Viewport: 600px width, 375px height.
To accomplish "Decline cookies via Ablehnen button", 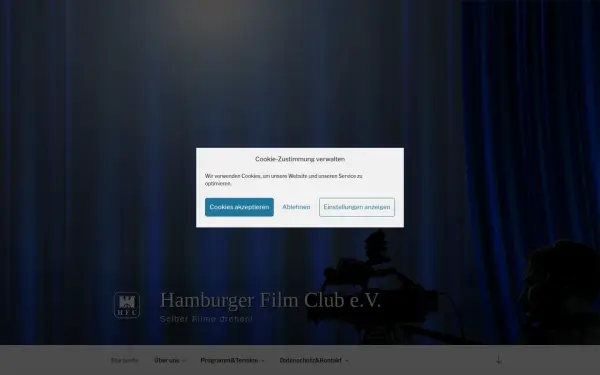I will pyautogui.click(x=296, y=207).
